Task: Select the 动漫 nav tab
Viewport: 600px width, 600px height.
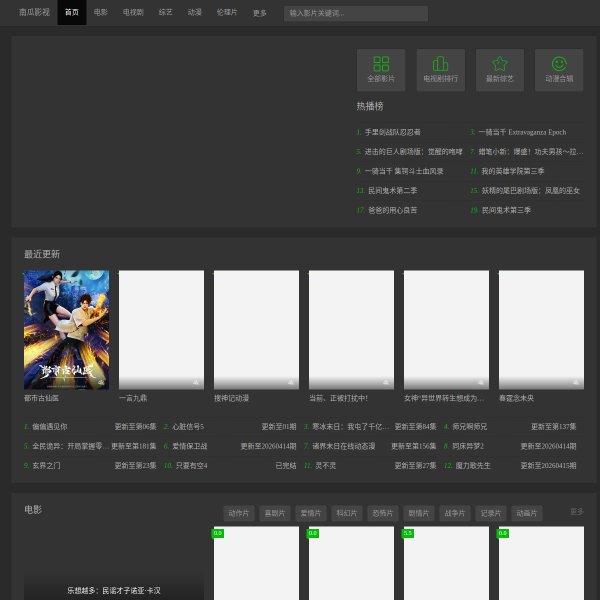Action: point(195,13)
